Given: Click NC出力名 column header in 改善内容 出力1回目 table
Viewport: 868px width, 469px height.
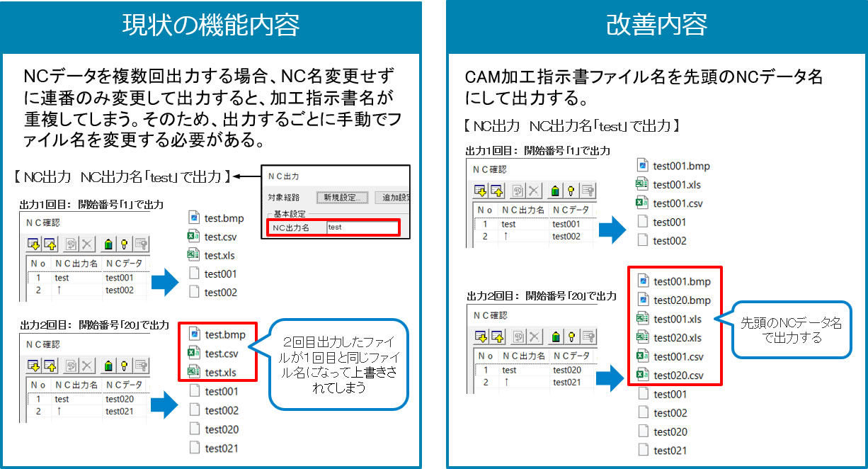Looking at the screenshot, I should [x=522, y=210].
